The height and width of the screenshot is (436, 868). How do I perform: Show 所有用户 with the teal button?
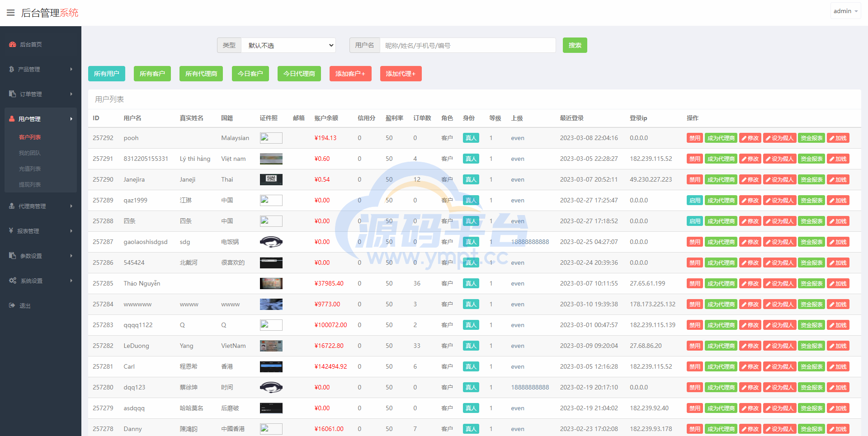pos(107,74)
